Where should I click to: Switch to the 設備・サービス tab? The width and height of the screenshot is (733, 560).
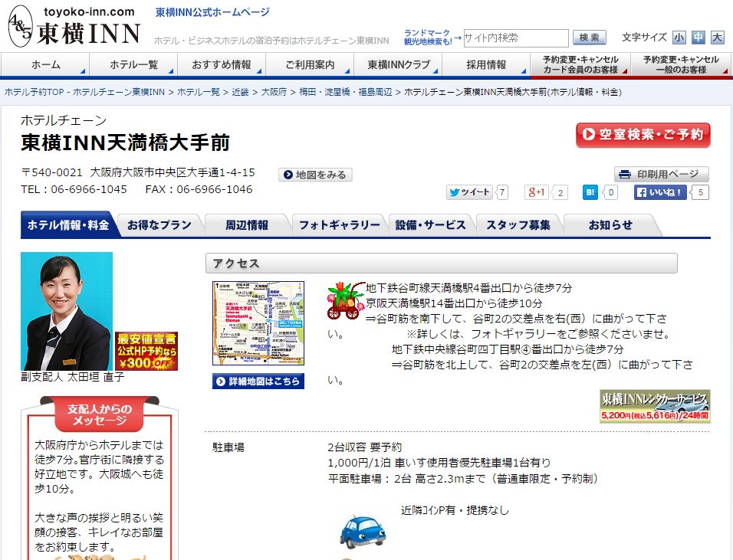coord(431,225)
